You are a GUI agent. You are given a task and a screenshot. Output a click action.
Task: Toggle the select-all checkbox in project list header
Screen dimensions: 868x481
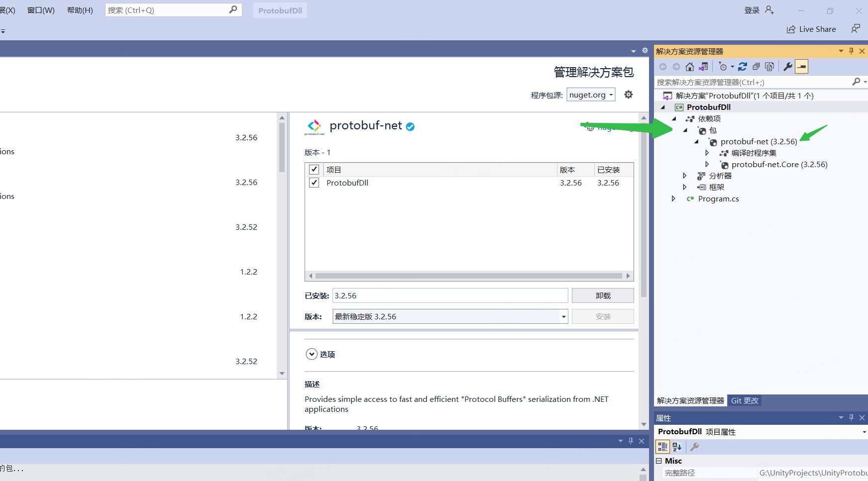[x=314, y=169]
